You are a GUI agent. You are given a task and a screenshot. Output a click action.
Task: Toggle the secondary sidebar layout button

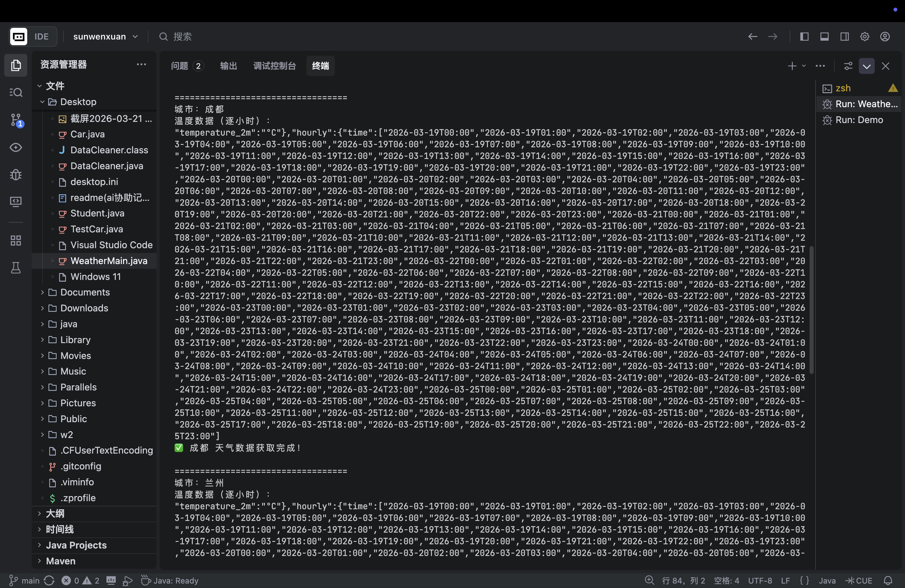point(844,37)
